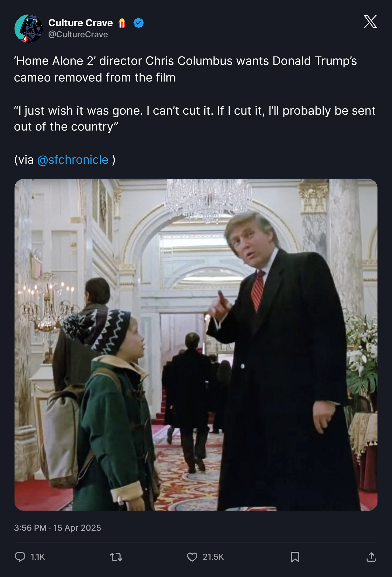The width and height of the screenshot is (392, 577).
Task: Like the tweet with the heart icon
Action: tap(192, 557)
